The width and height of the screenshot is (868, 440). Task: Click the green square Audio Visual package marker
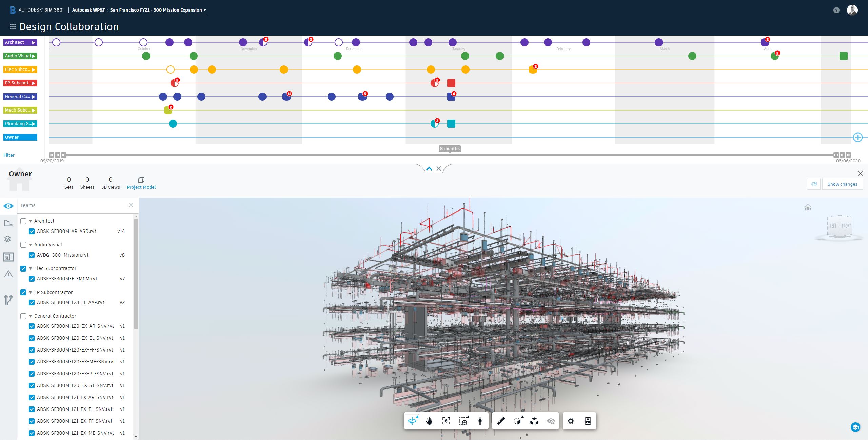[x=844, y=56]
